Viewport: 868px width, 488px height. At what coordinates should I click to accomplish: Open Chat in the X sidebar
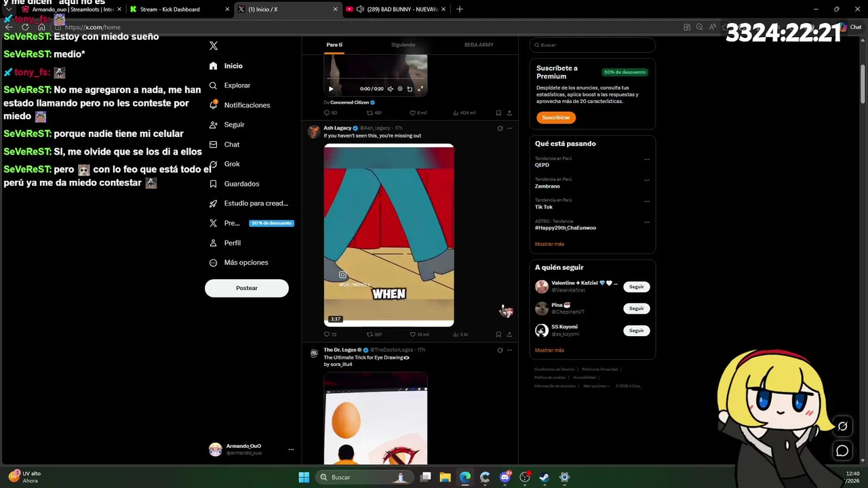pos(224,144)
